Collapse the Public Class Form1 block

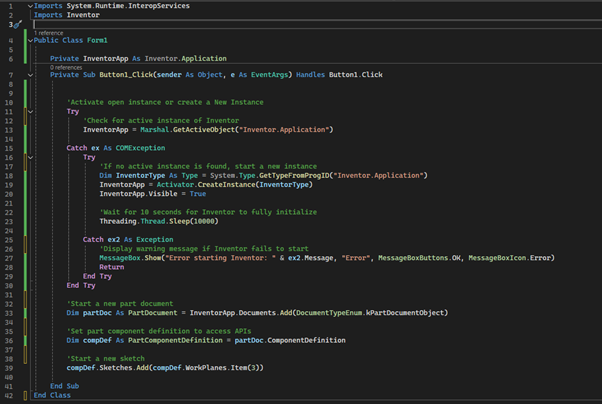point(30,40)
